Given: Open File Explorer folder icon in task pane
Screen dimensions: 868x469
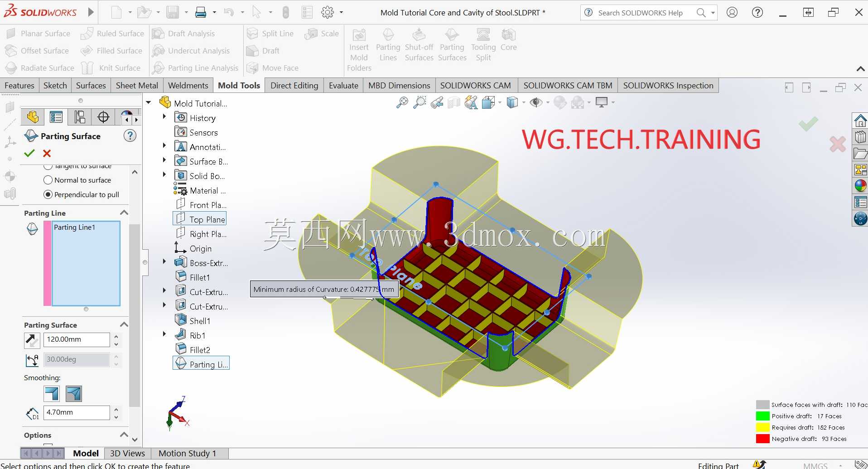Looking at the screenshot, I should [x=860, y=153].
